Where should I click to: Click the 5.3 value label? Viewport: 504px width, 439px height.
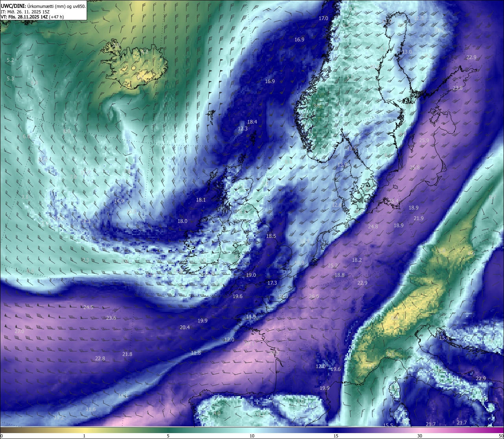(10, 78)
